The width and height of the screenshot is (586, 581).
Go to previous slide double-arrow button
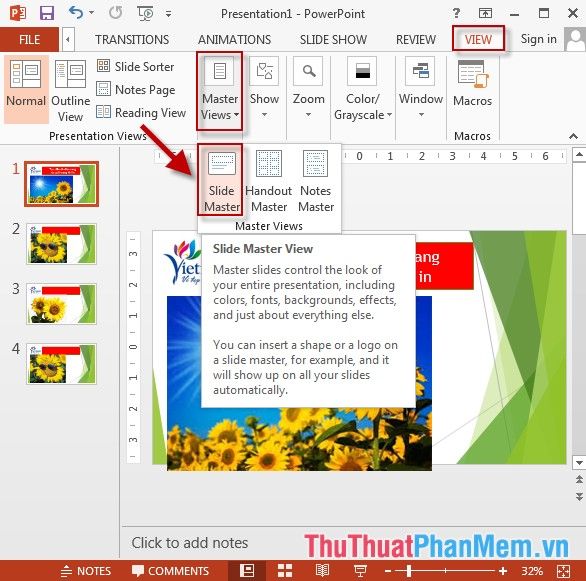pos(579,479)
